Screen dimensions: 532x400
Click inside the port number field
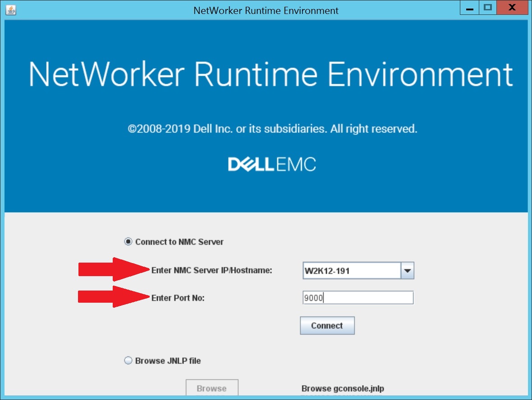[358, 297]
